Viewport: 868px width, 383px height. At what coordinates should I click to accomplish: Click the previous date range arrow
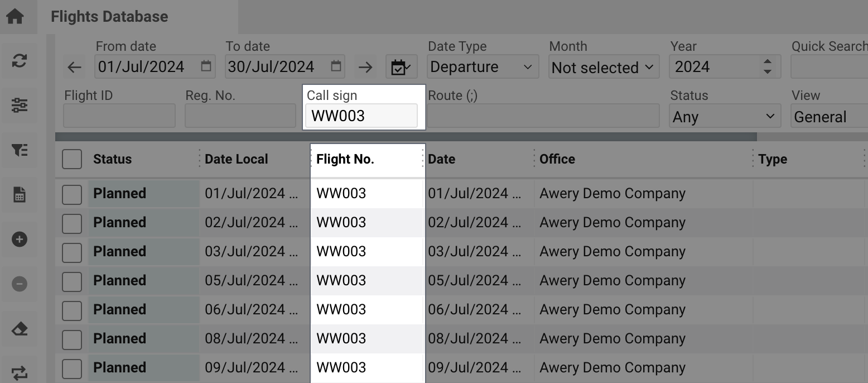point(74,68)
